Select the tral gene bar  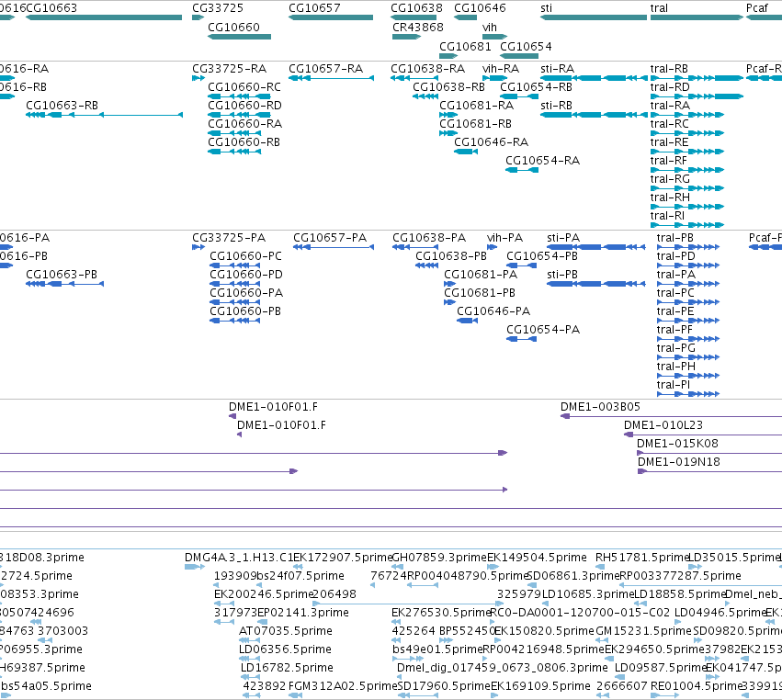[x=697, y=17]
